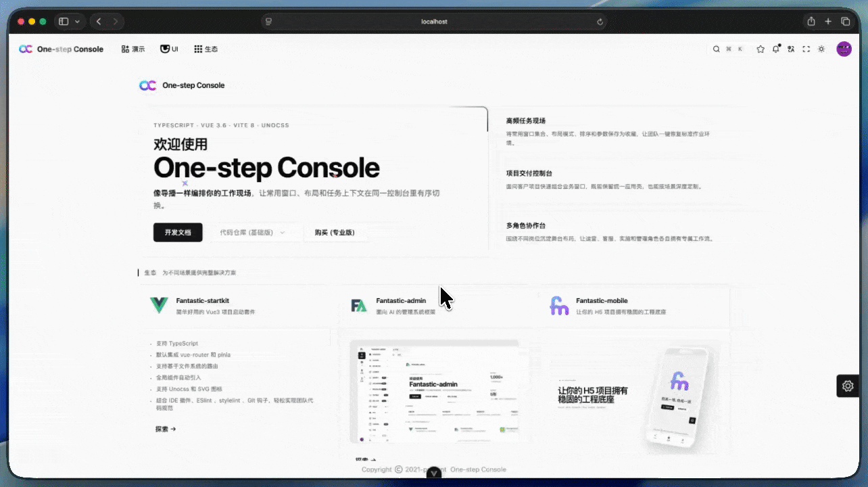Viewport: 868px width, 487px height.
Task: Click the browser sidebar toggle icon
Action: [64, 22]
